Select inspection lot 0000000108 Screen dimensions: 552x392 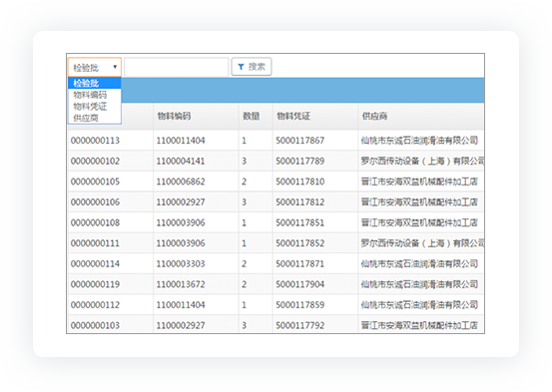click(x=95, y=222)
